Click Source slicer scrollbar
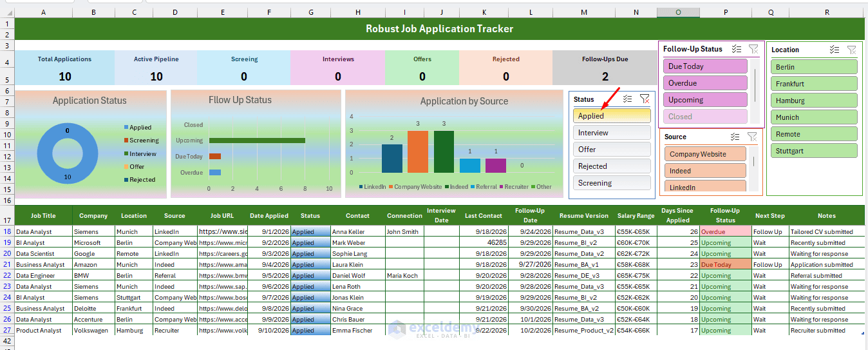 (x=753, y=162)
